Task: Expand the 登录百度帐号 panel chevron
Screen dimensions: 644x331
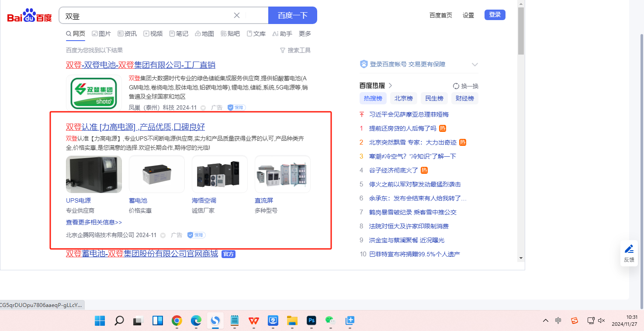Action: (x=475, y=65)
